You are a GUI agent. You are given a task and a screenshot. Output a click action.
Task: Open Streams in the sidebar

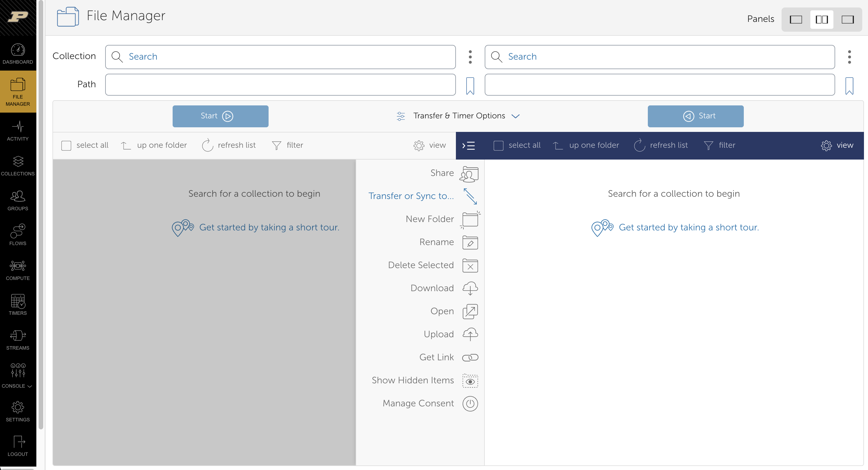18,340
